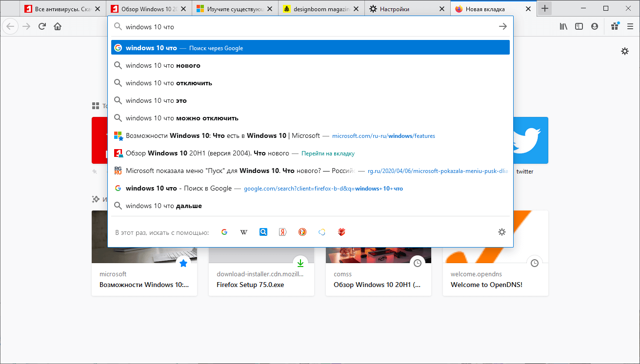
Task: Search using the Yandex engine icon
Action: pos(282,232)
